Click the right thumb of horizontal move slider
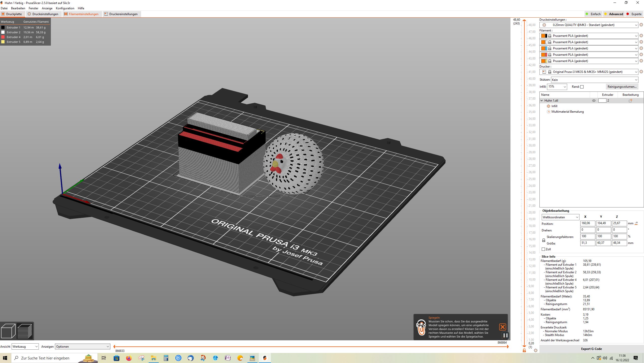Viewport: 644px width, 363px height. click(507, 347)
